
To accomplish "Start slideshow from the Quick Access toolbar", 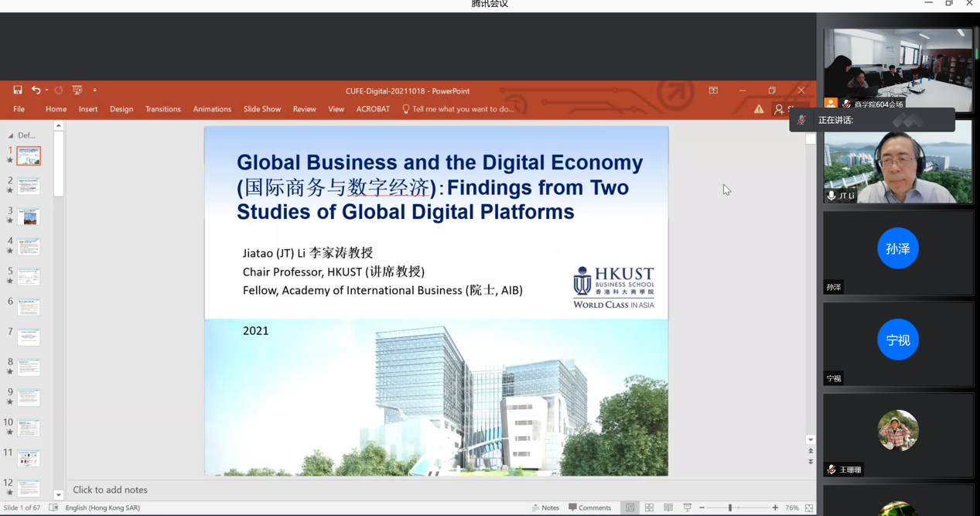I will tap(77, 91).
